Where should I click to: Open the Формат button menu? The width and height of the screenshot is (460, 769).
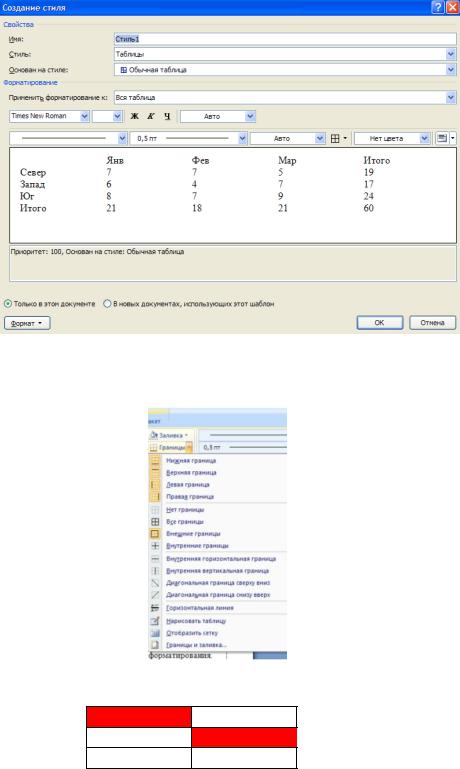tap(27, 323)
